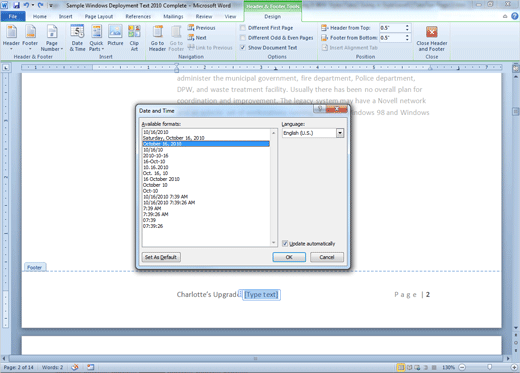Switch to the Page Layout tab
The height and width of the screenshot is (373, 520).
coord(99,16)
